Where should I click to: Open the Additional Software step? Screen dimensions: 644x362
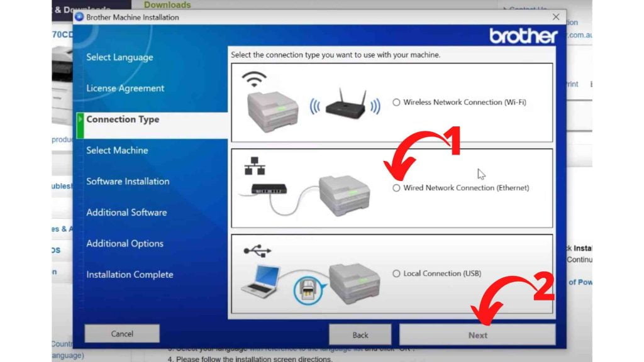[x=126, y=212]
